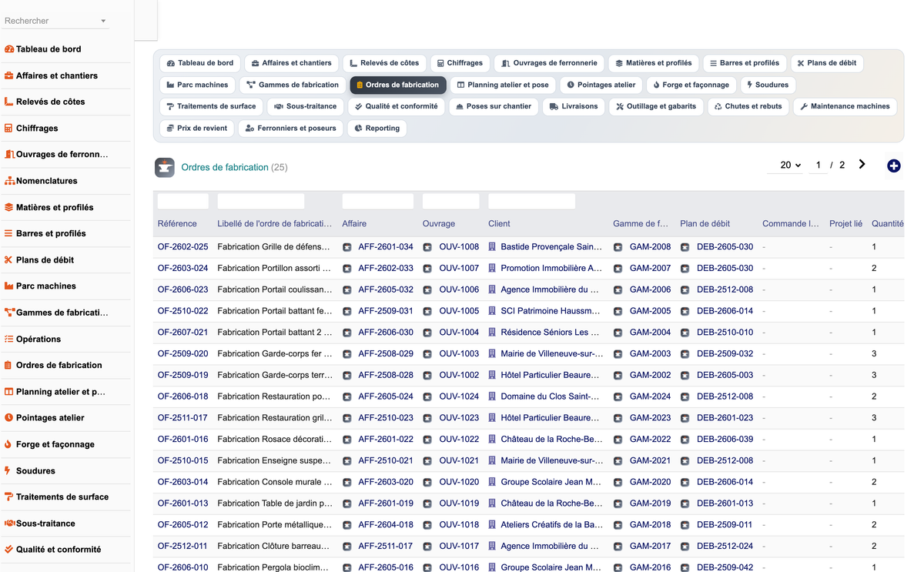Click the anvil icon beside Ordres de fabrication title
This screenshot has height=572, width=924.
click(165, 167)
